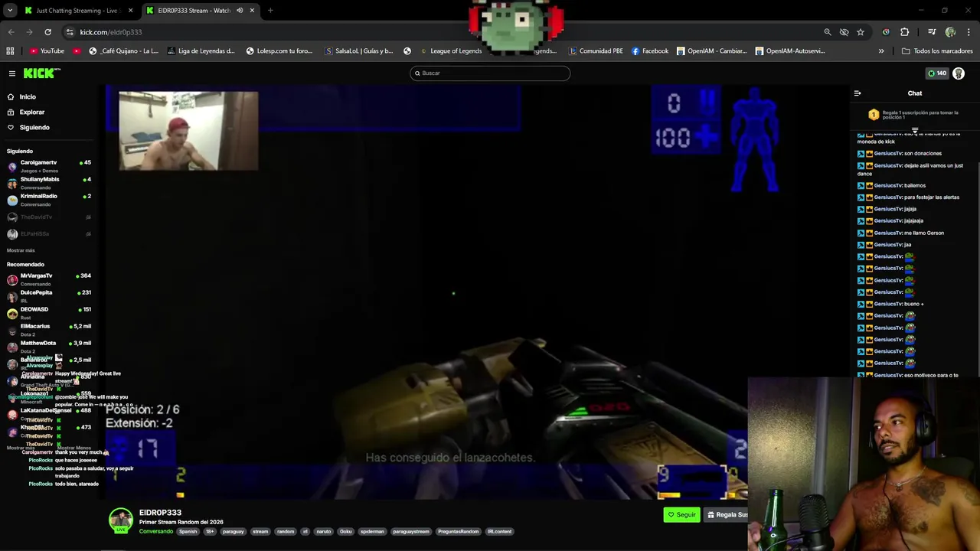Open the media controls toolbar icon
Screen dimensions: 980x551
[932, 32]
